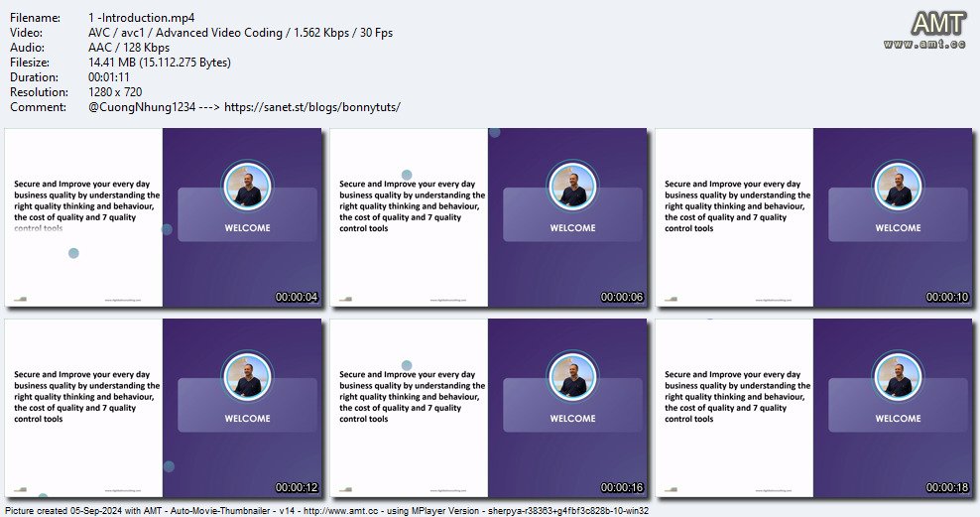Select the thumbnail timestamped 00:00:16
This screenshot has width=980, height=517.
[488, 408]
